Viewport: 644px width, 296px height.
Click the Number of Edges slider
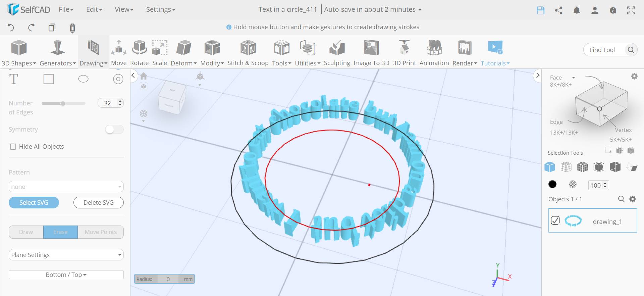click(x=63, y=103)
